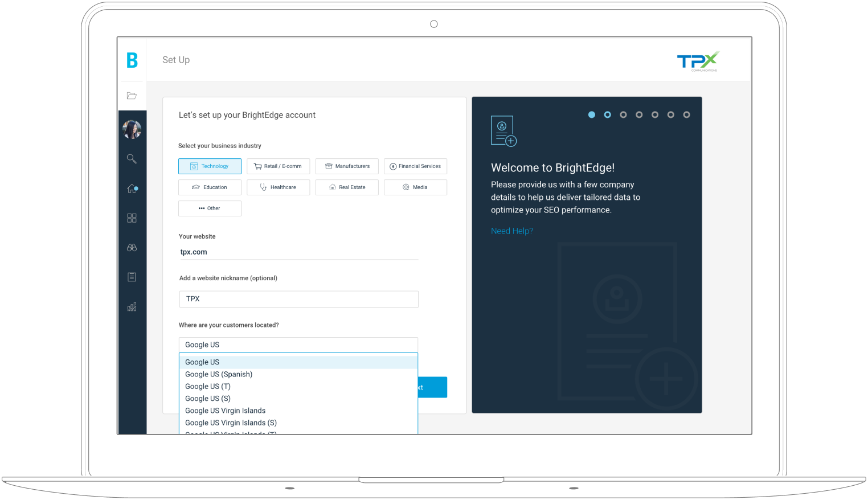
Task: Click the Set Up page title
Action: (176, 60)
